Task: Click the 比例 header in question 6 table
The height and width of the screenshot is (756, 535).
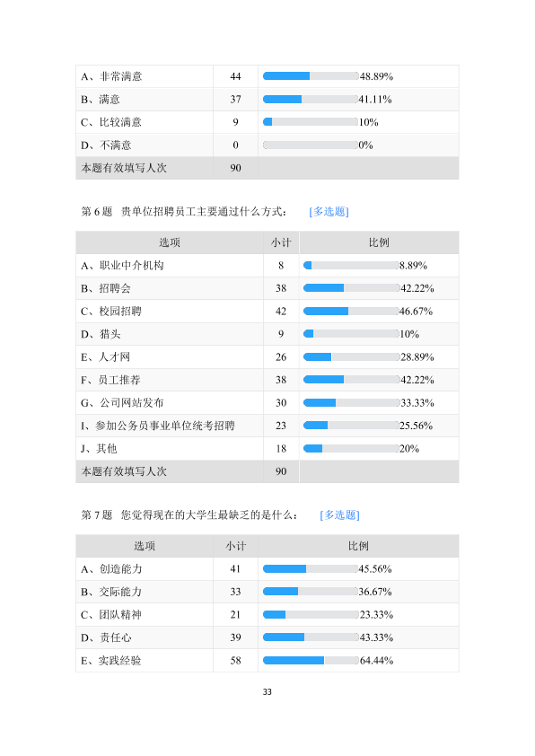Action: tap(379, 242)
